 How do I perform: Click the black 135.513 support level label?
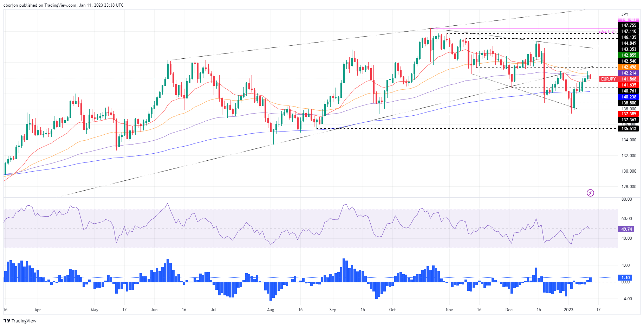629,129
